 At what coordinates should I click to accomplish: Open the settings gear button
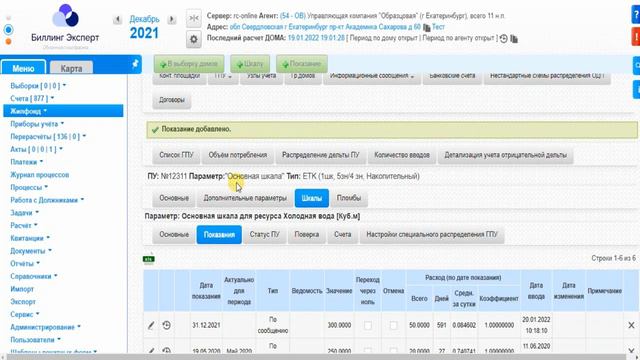click(x=193, y=39)
